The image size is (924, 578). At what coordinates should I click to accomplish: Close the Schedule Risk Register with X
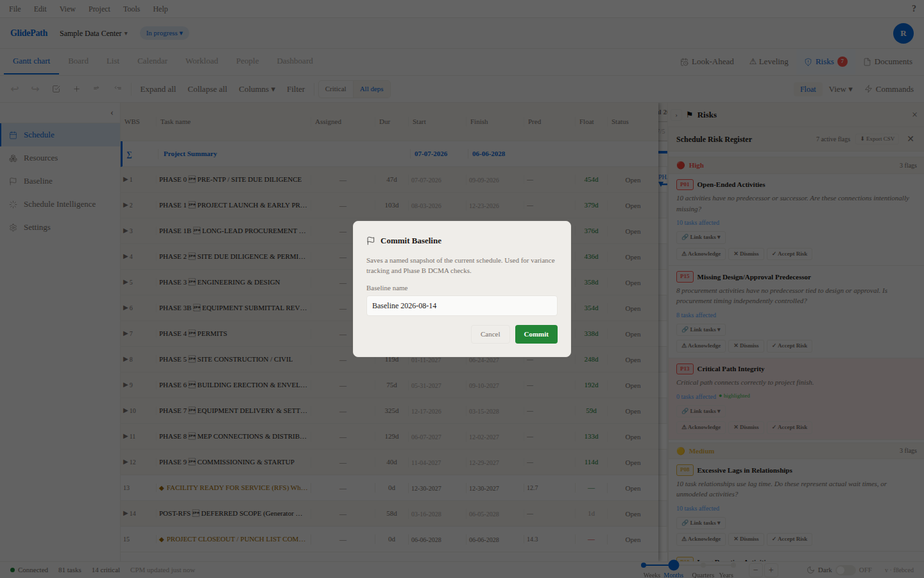(x=911, y=139)
